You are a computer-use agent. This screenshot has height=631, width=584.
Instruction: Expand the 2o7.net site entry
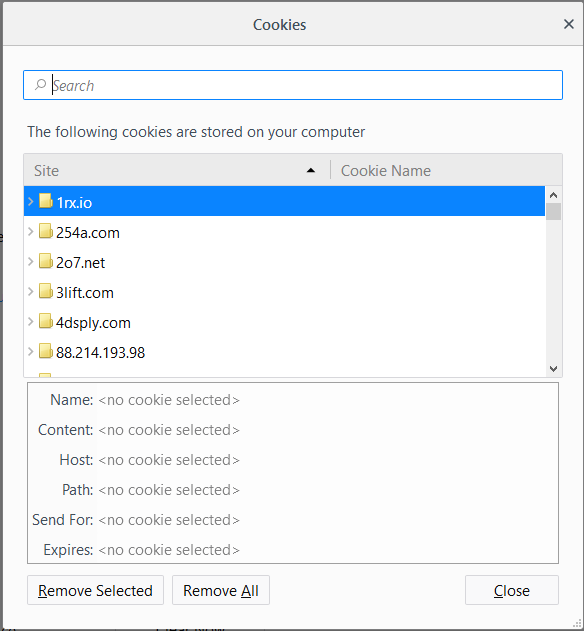pyautogui.click(x=30, y=261)
